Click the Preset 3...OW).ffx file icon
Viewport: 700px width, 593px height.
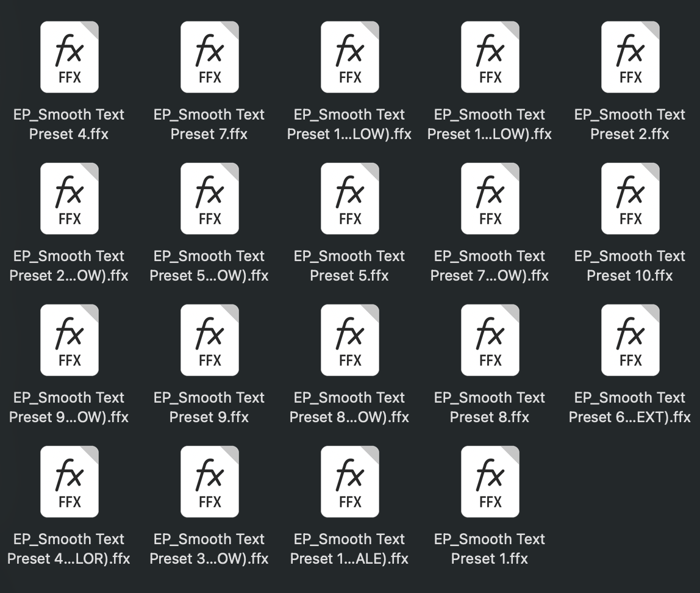pos(210,482)
